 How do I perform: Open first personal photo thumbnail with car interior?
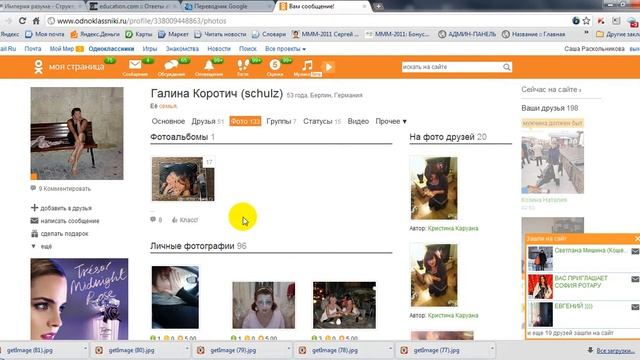point(175,297)
